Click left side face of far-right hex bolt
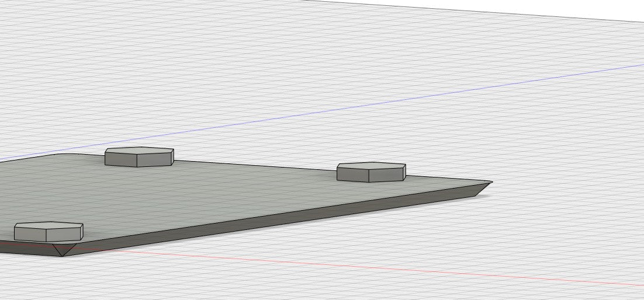 354,175
